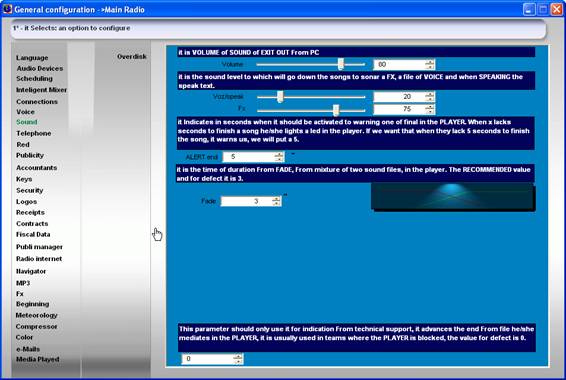Viewport: 566px width, 380px height.
Task: Select Accountants in the list
Action: (x=36, y=168)
